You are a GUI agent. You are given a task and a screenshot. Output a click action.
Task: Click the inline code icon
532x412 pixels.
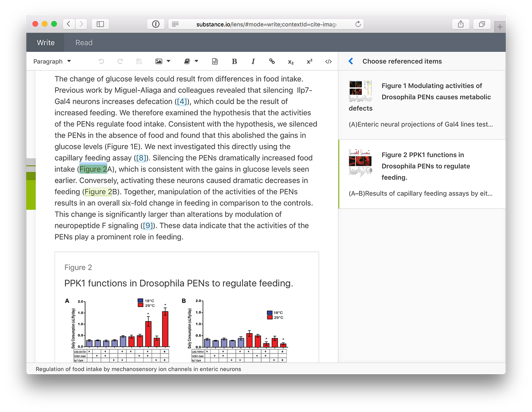329,61
